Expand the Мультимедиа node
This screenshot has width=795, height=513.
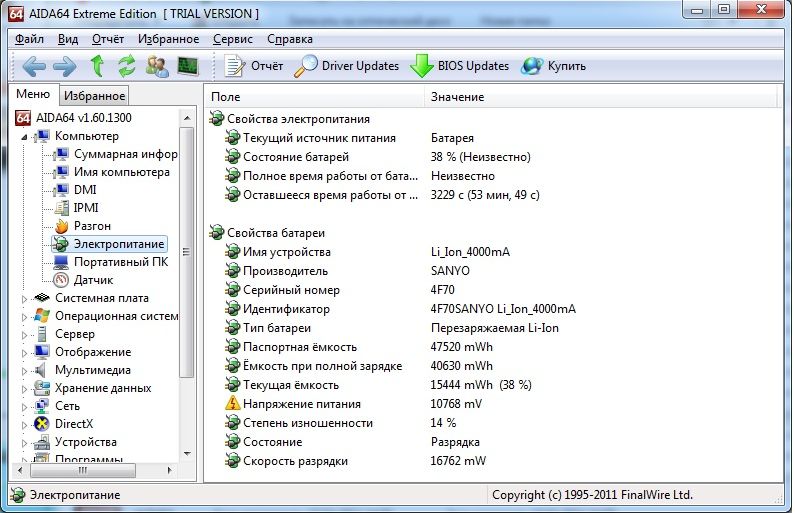point(24,371)
